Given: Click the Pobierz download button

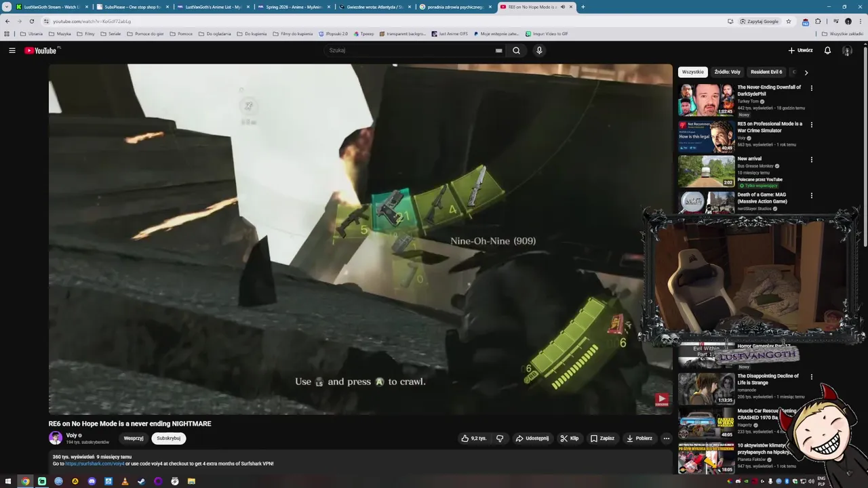Looking at the screenshot, I should pos(639,439).
